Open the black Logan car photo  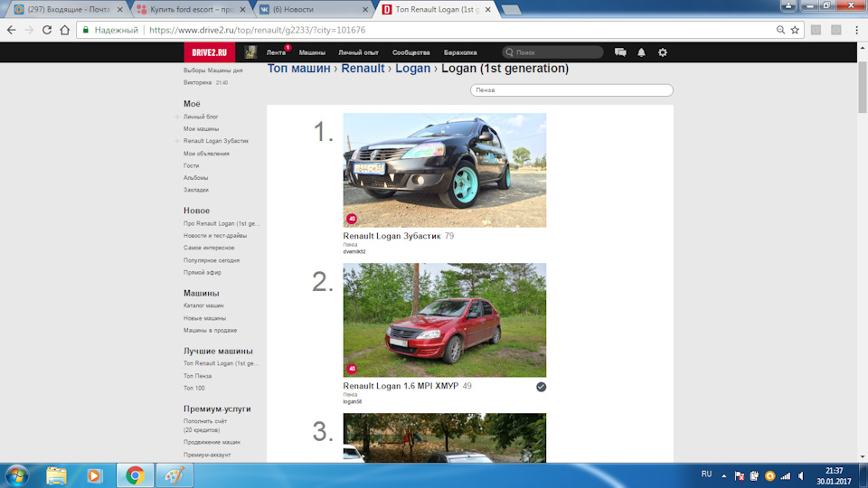tap(445, 171)
